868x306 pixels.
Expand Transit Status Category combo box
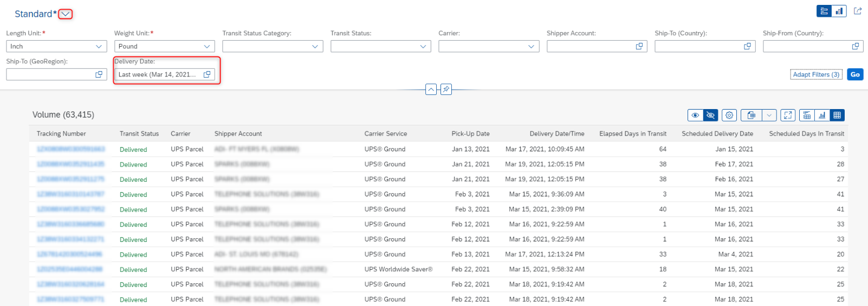coord(315,47)
